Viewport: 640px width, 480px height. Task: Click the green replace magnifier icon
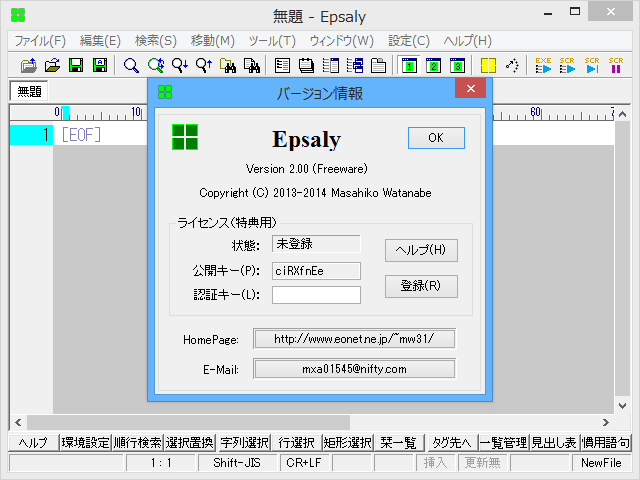156,65
